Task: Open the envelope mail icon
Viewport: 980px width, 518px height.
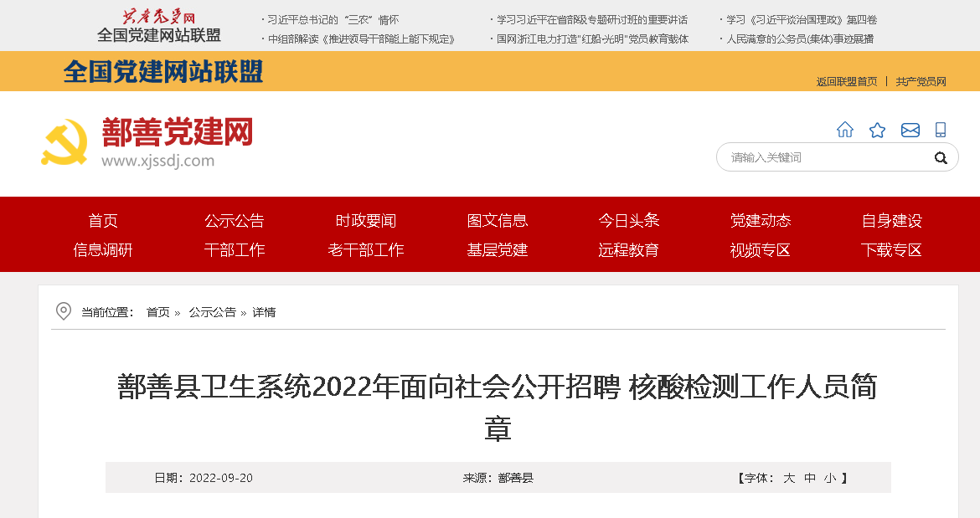Action: (910, 130)
